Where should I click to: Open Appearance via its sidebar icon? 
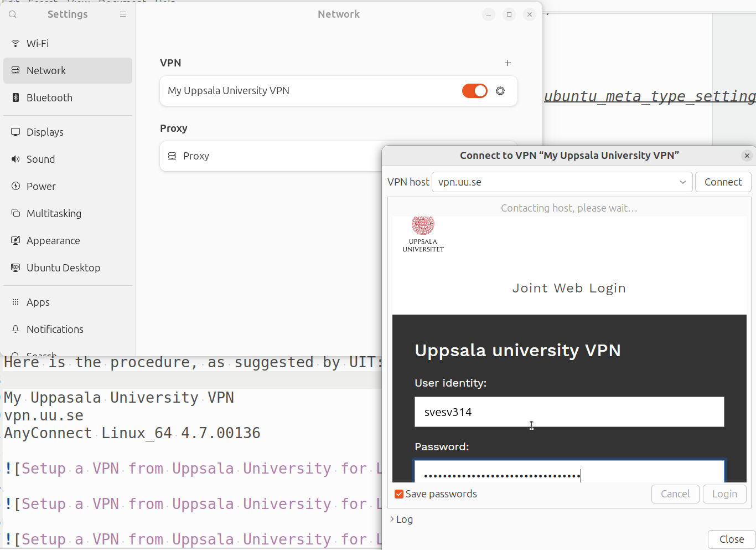(14, 240)
